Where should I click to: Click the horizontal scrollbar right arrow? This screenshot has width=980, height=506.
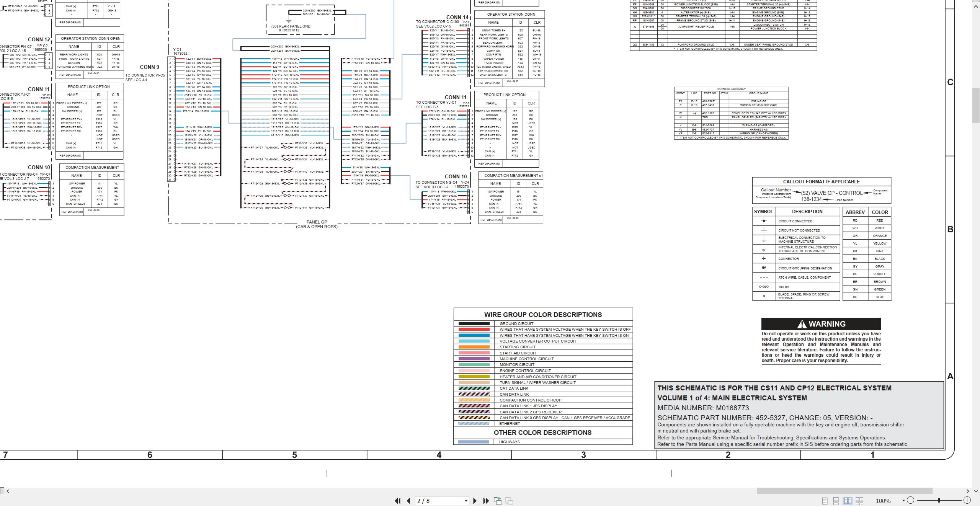coord(968,491)
